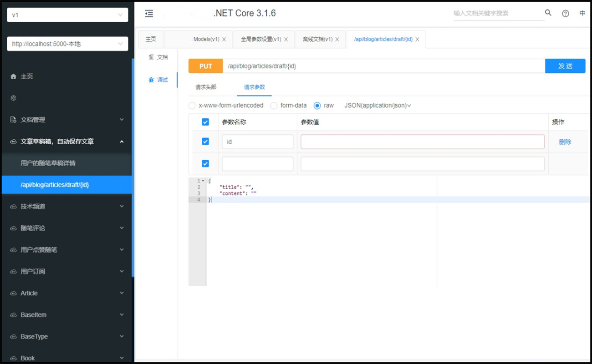Click the cloud icon beside 用户订阅
This screenshot has width=592, height=364.
13,272
